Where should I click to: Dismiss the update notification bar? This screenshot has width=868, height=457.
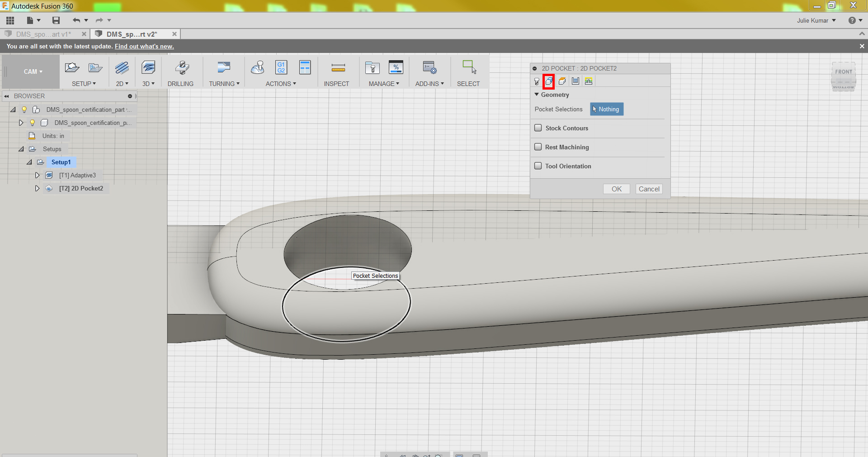tap(862, 46)
